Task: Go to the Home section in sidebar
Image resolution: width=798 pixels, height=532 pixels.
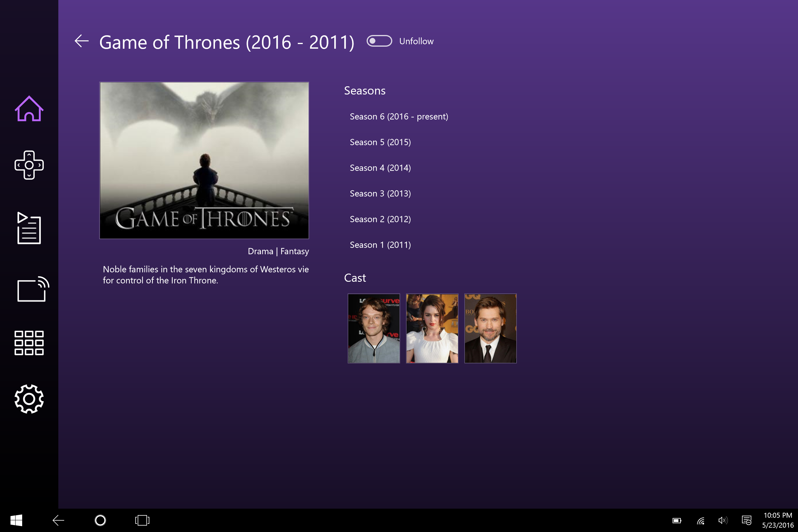Action: [29, 108]
